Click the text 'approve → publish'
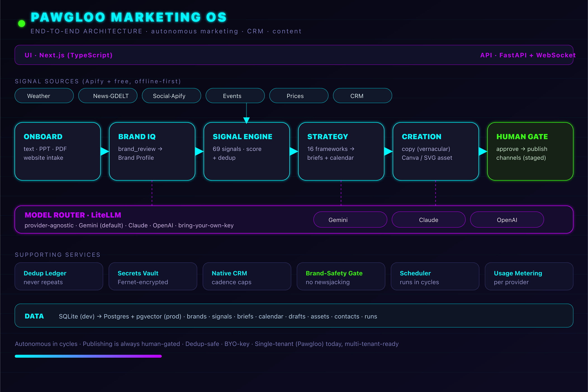588x392 pixels. pyautogui.click(x=522, y=149)
